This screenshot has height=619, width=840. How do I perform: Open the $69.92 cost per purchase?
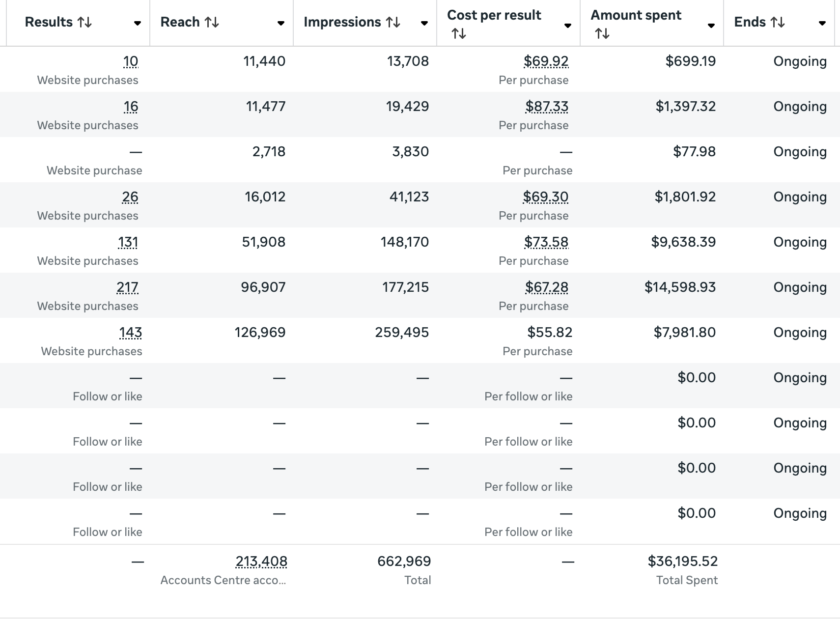546,61
